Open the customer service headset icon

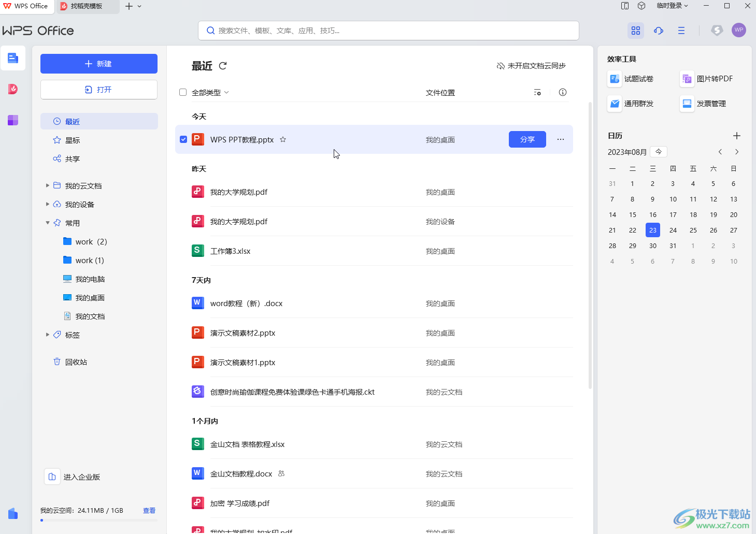(659, 31)
